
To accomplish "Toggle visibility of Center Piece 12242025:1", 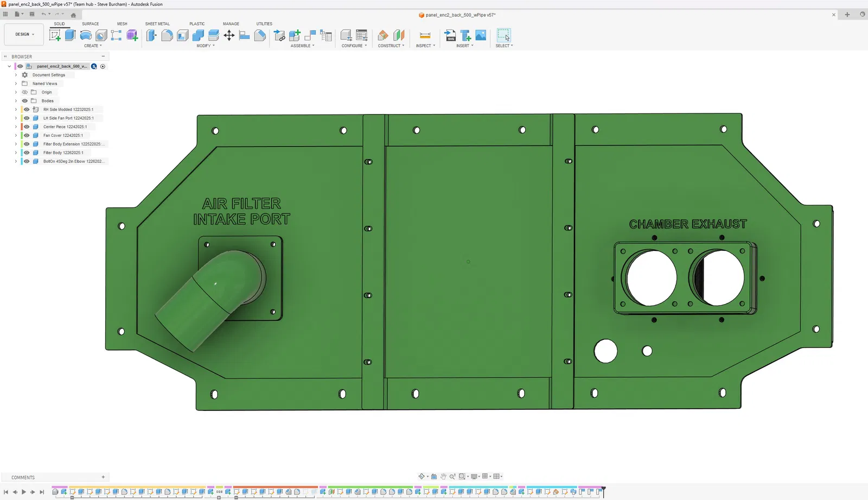I will point(27,126).
